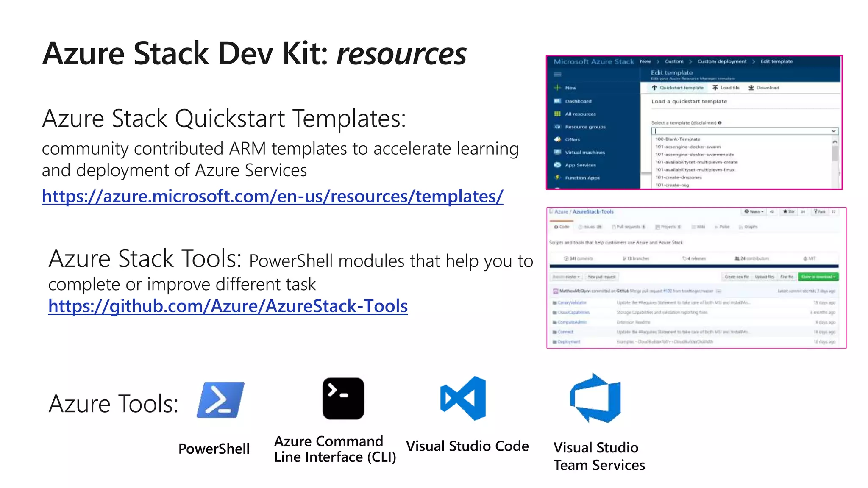Open the GitHub Watch dropdown

tap(754, 211)
